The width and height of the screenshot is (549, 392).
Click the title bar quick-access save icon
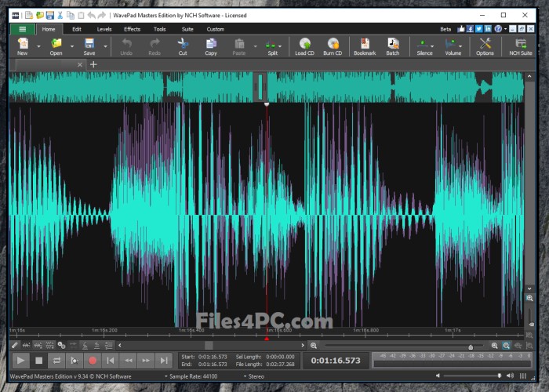(x=50, y=16)
